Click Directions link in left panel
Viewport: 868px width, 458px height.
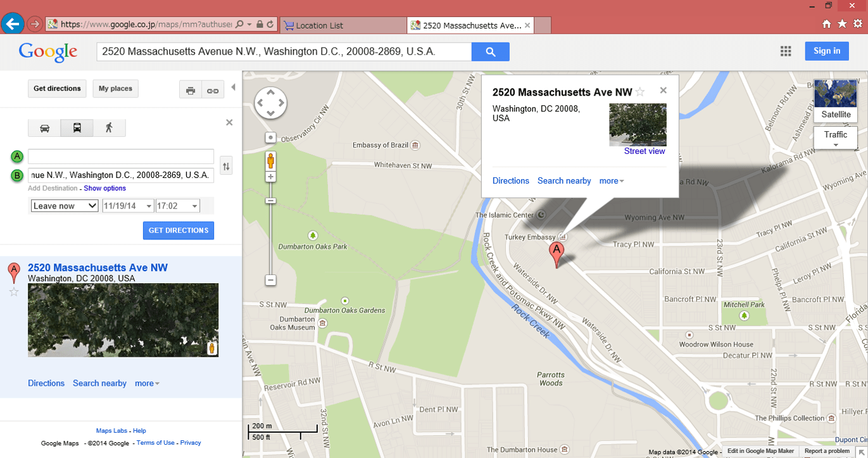pos(46,383)
